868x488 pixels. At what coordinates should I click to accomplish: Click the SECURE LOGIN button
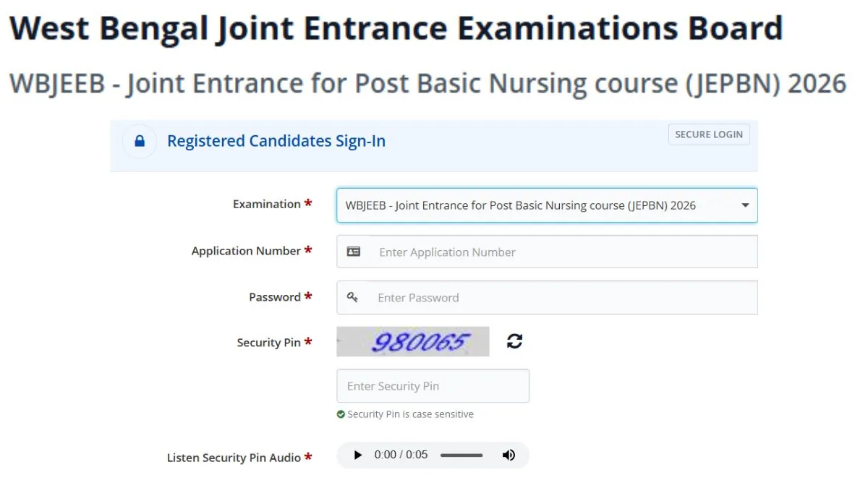click(x=708, y=134)
